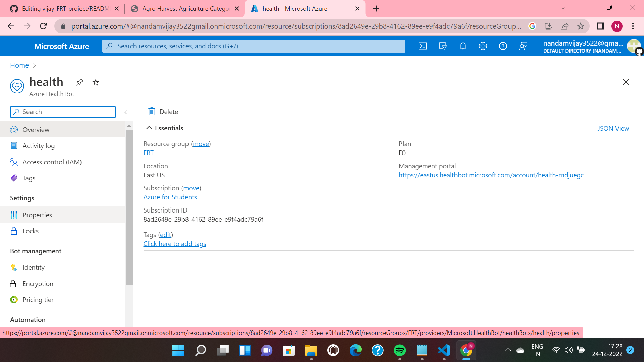Open Locks under Settings
Image resolution: width=644 pixels, height=362 pixels.
click(63, 231)
